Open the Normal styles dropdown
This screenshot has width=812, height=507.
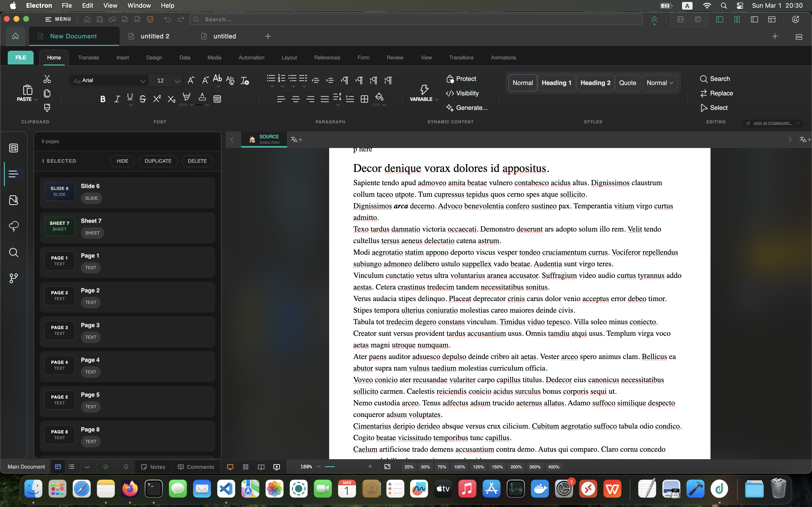[x=660, y=83]
